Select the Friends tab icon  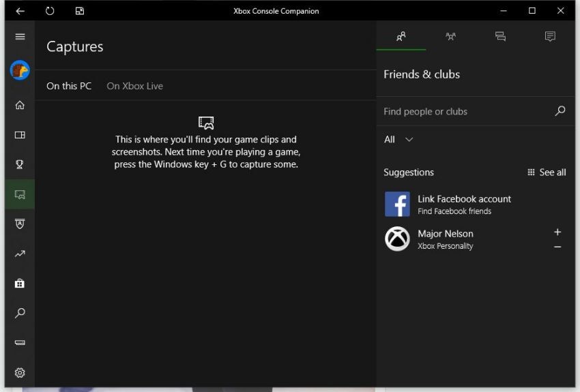click(x=401, y=36)
